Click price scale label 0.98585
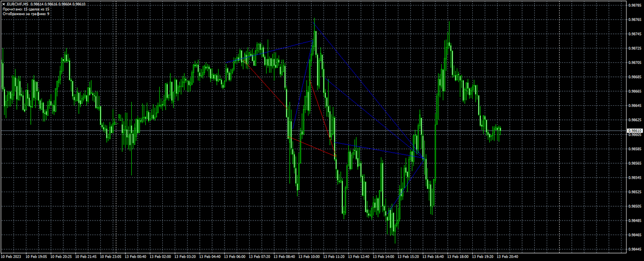The width and height of the screenshot is (644, 261). [x=634, y=149]
